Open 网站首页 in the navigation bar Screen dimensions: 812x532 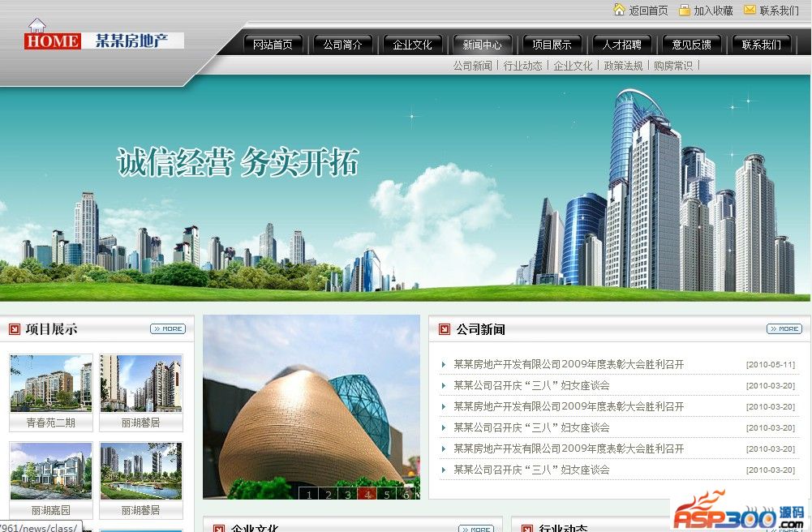tap(273, 45)
